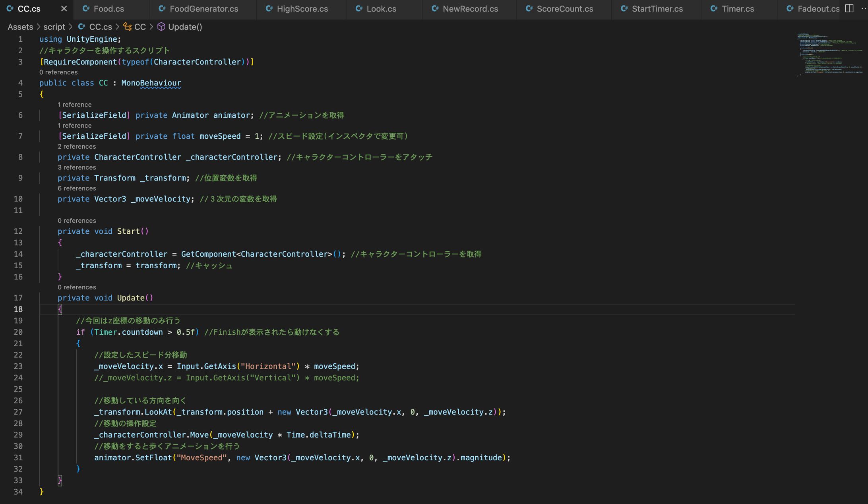Click the "6 references" CodeLens above _moveVelocity

pyautogui.click(x=77, y=188)
